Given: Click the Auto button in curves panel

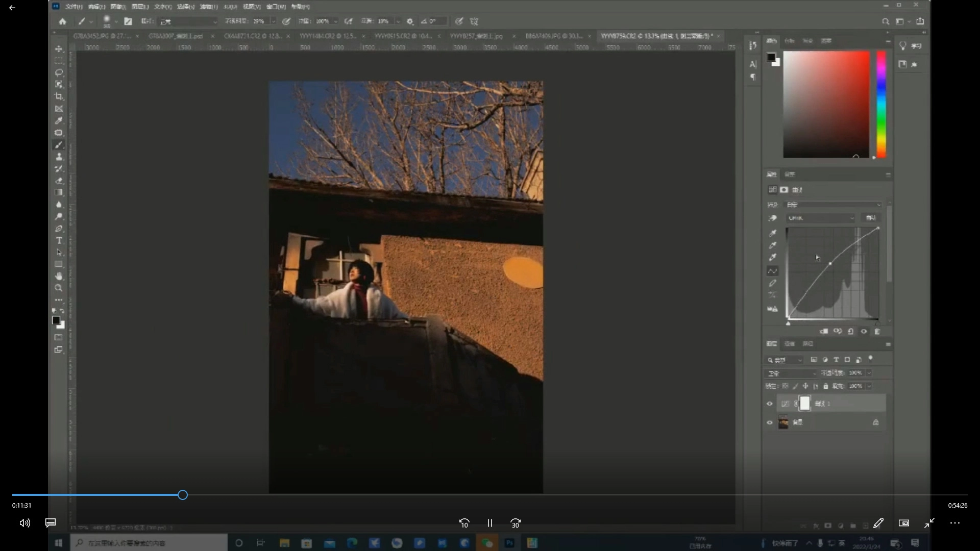Looking at the screenshot, I should (870, 218).
